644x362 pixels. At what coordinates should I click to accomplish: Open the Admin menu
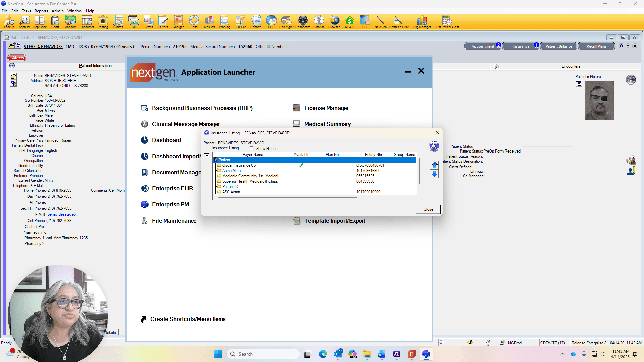(x=58, y=11)
